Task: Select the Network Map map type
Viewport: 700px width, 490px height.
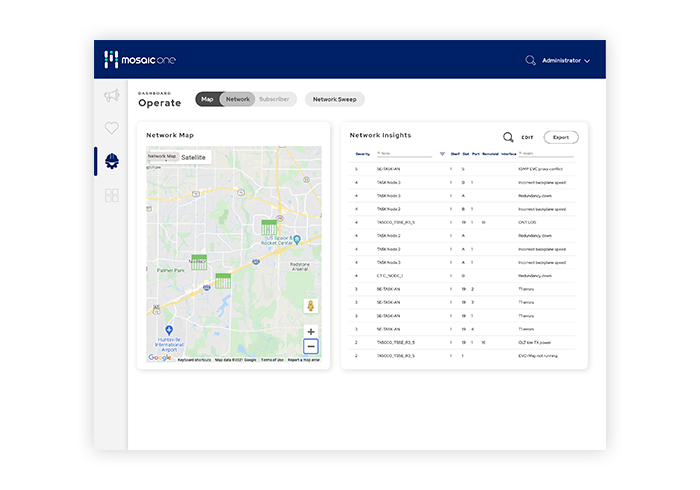Action: [x=162, y=157]
